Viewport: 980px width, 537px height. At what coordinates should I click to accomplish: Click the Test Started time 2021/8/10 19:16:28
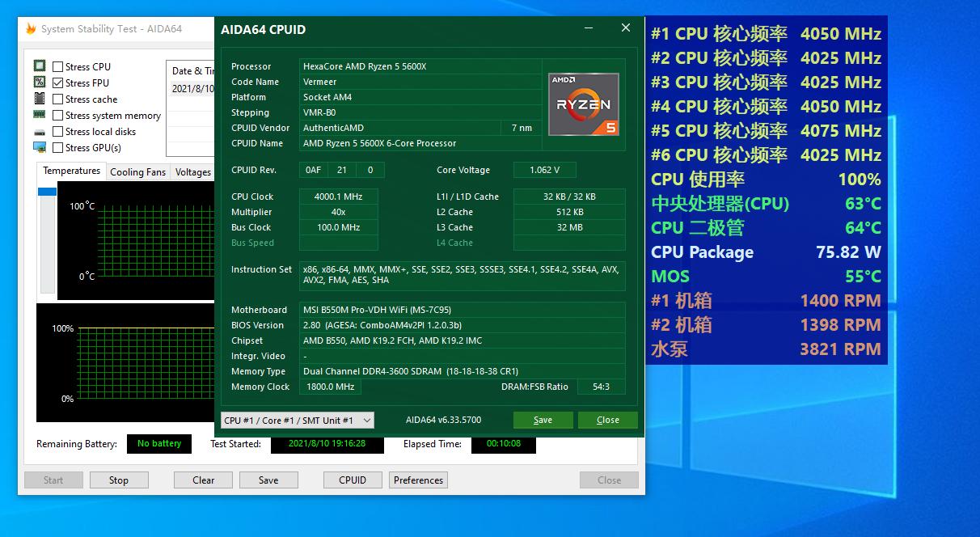[x=327, y=443]
